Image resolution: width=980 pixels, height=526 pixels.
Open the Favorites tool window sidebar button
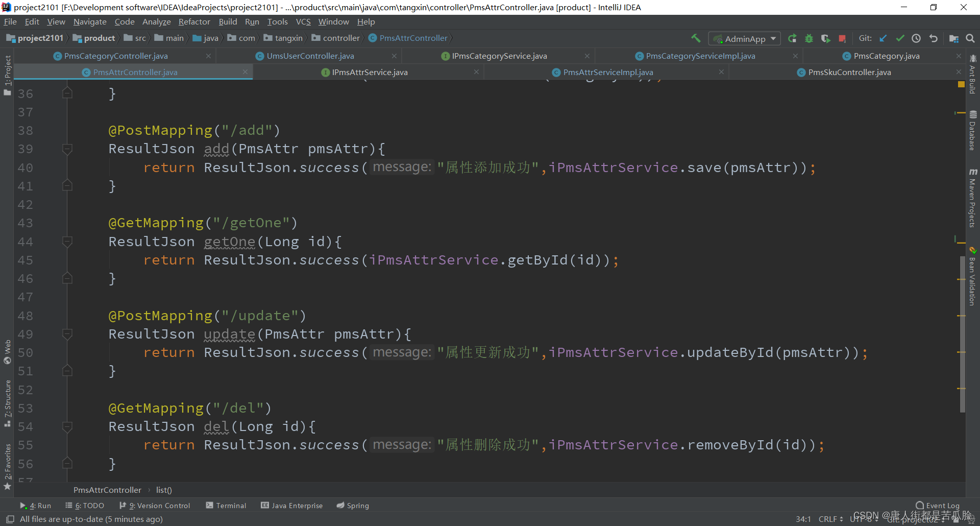click(x=7, y=467)
